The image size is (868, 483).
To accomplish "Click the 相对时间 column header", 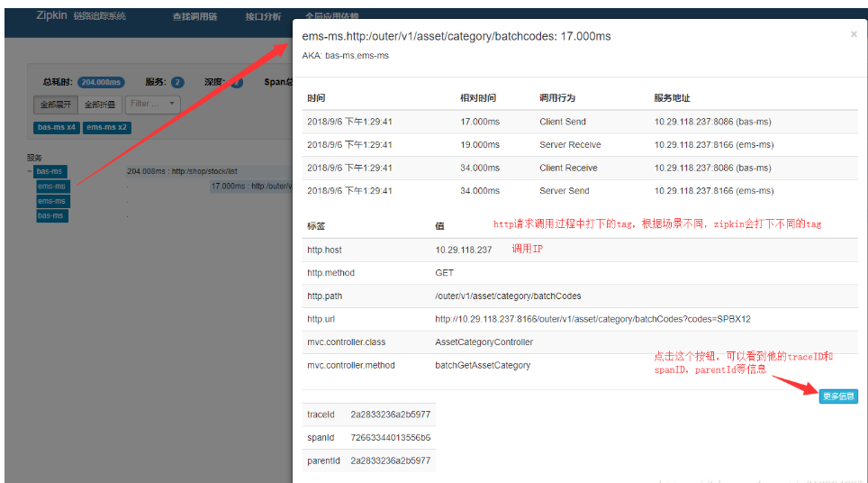I will point(478,98).
